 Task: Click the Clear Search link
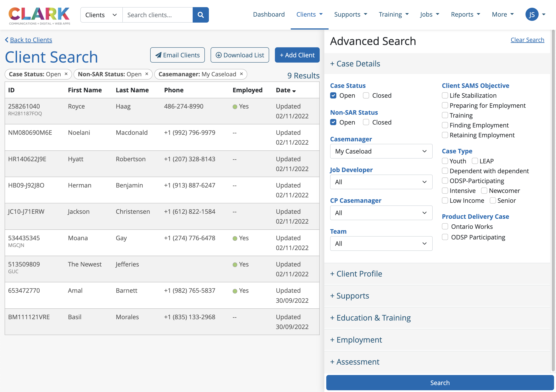point(527,40)
